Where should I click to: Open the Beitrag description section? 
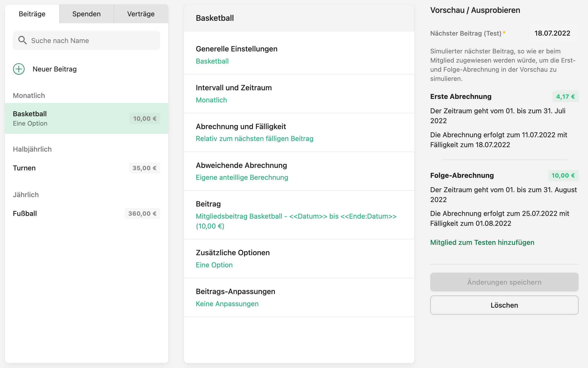click(x=299, y=215)
